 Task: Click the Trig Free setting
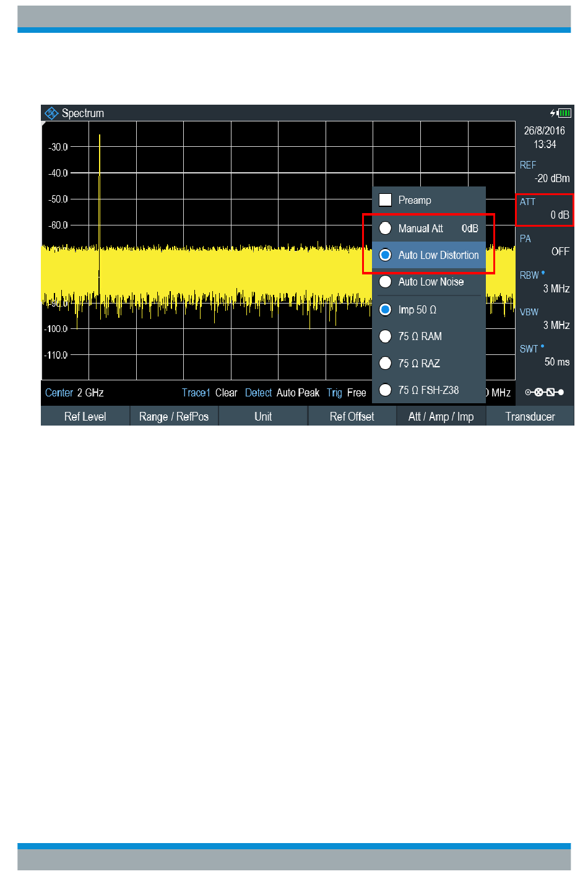[347, 393]
